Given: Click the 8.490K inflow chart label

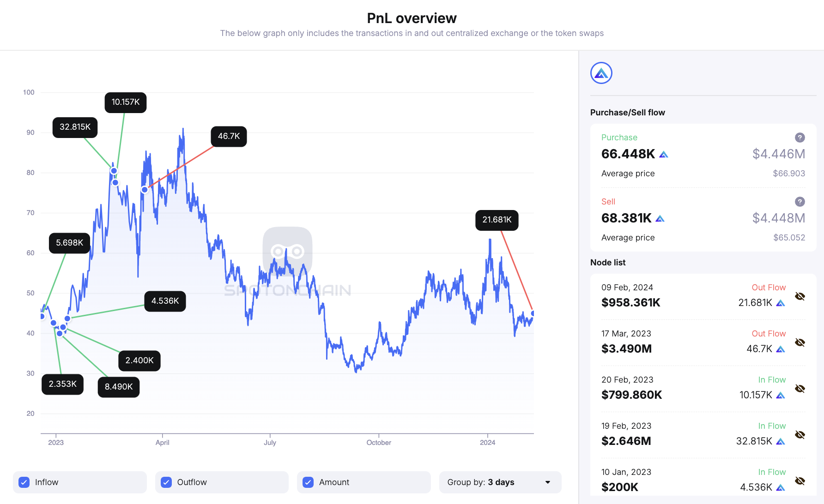Looking at the screenshot, I should coord(118,387).
